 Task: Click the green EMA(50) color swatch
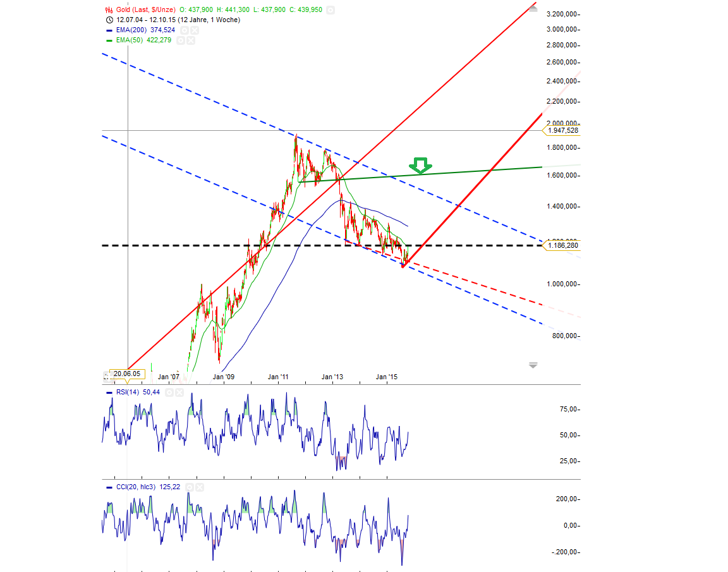[x=109, y=40]
